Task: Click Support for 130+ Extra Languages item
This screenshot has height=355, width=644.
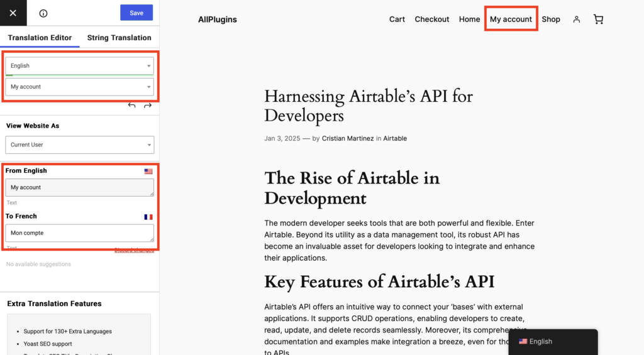Action: pos(67,331)
